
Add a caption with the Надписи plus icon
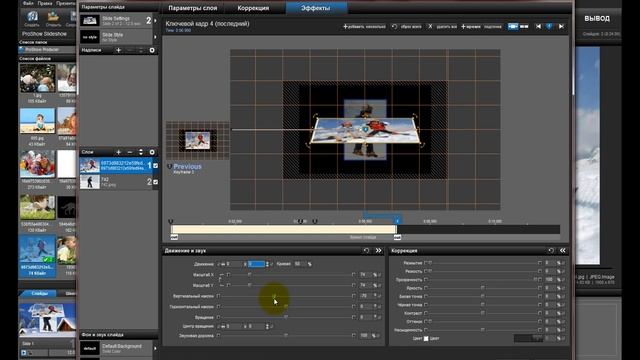pos(118,50)
